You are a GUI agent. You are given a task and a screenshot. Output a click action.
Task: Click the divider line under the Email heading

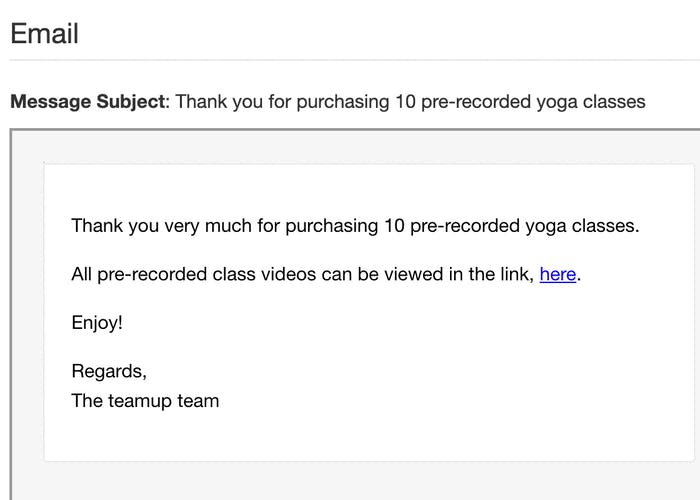click(x=355, y=59)
